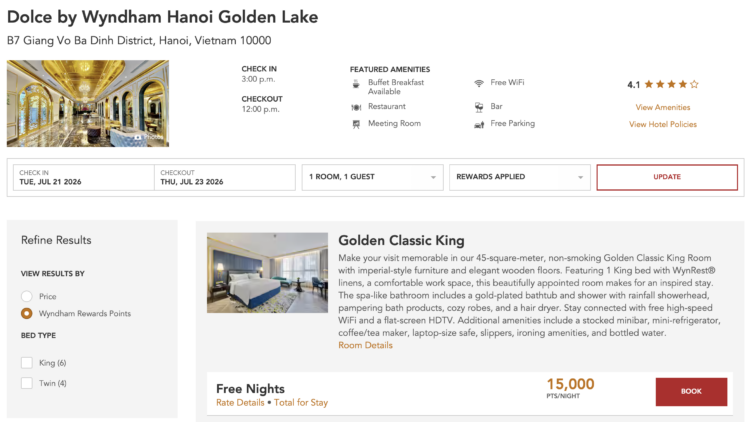Expand the 1 Room, 1 Guest dropdown

click(372, 177)
